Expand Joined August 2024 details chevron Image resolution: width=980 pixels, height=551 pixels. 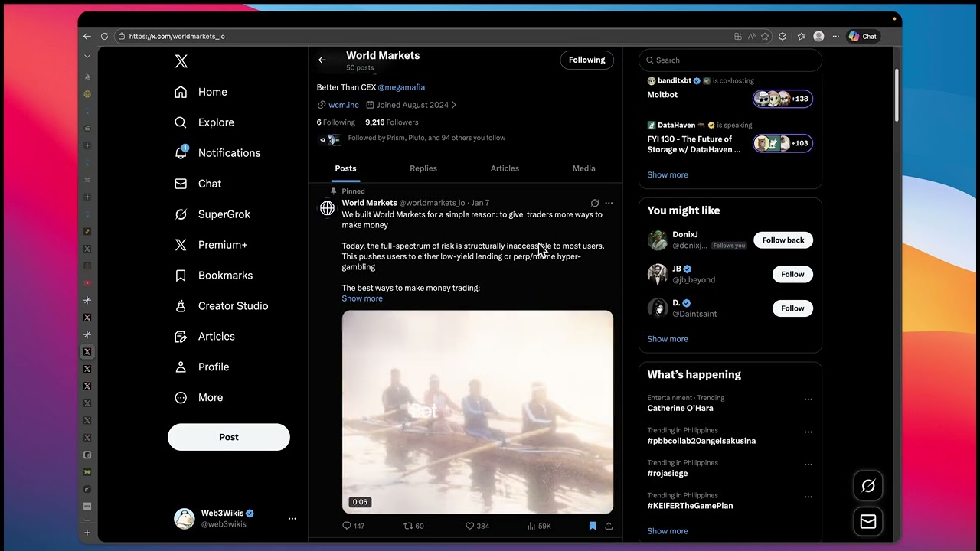click(x=454, y=105)
